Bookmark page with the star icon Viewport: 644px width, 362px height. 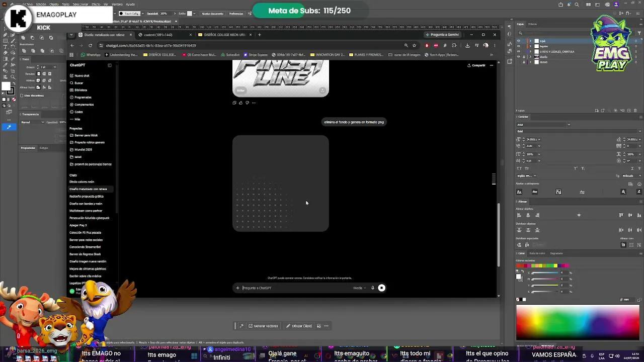pos(414,45)
